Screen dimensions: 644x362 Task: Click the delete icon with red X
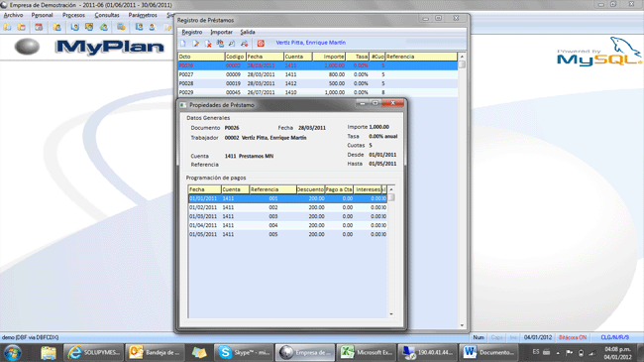point(208,44)
